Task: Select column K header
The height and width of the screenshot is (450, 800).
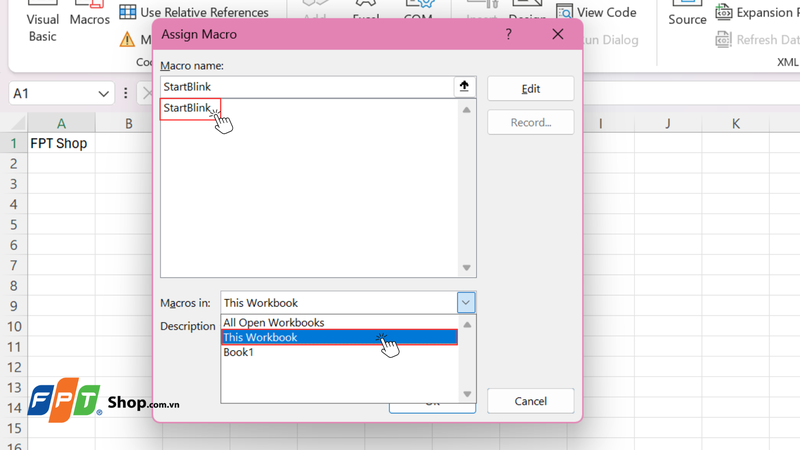Action: [x=735, y=123]
